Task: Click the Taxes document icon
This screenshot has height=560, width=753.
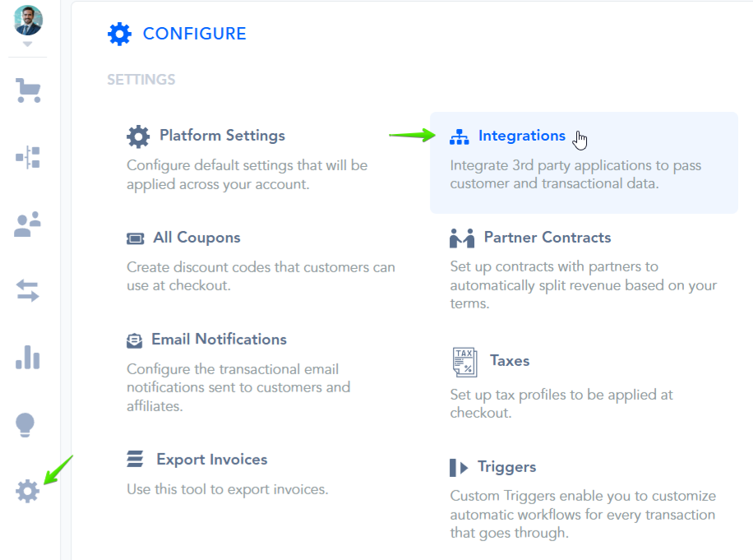Action: click(x=464, y=362)
